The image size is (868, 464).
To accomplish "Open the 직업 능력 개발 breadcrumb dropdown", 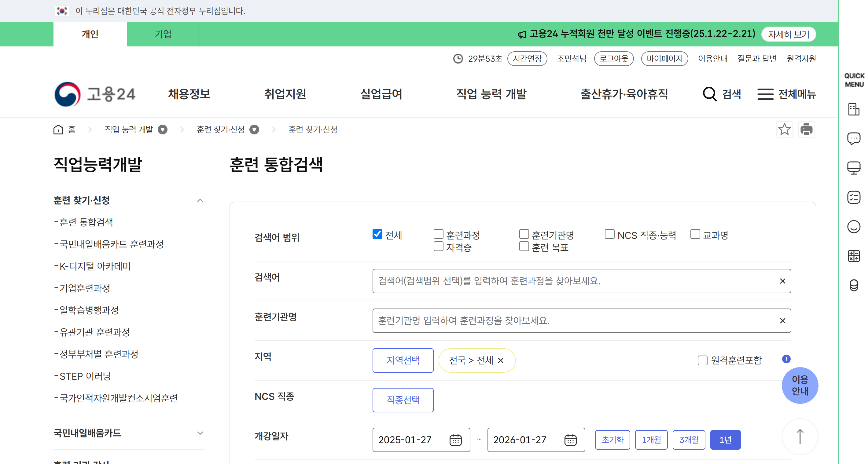I will click(x=163, y=130).
